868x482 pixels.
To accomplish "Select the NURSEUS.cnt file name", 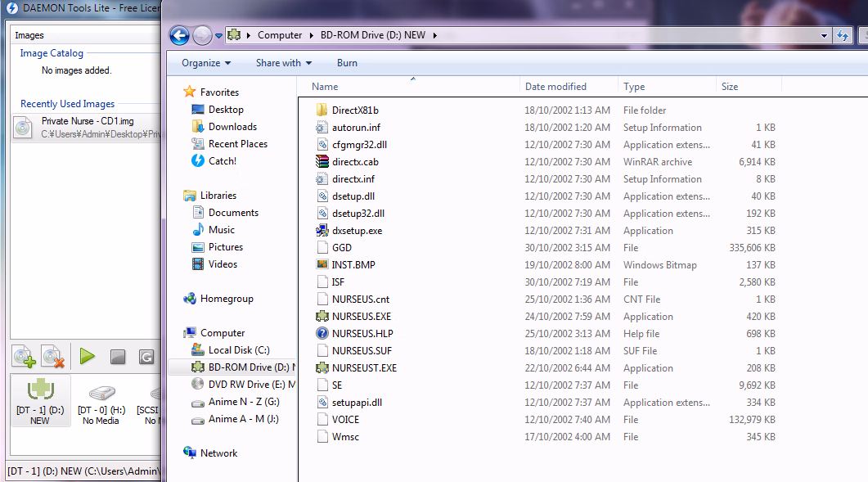I will click(x=361, y=300).
